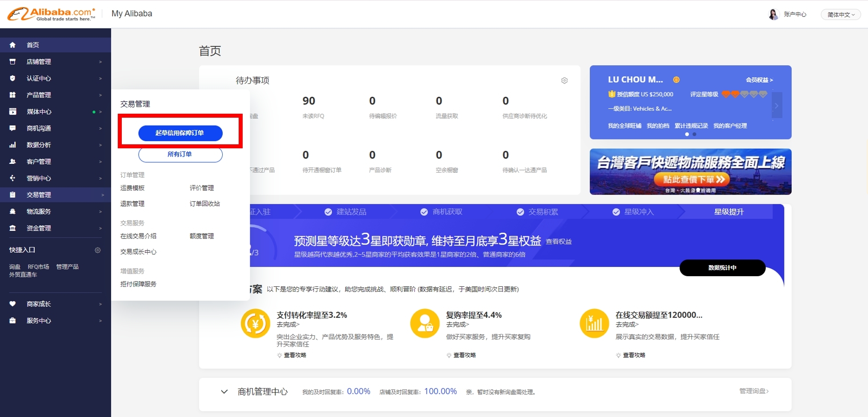Select the 媒体中心 sidebar icon
The height and width of the screenshot is (417, 868).
tap(12, 111)
